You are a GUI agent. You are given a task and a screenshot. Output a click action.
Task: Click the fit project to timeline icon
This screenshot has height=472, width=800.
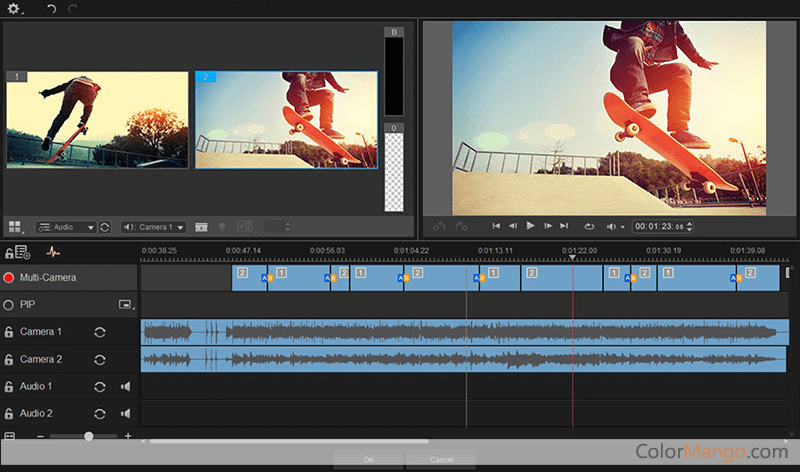click(9, 437)
